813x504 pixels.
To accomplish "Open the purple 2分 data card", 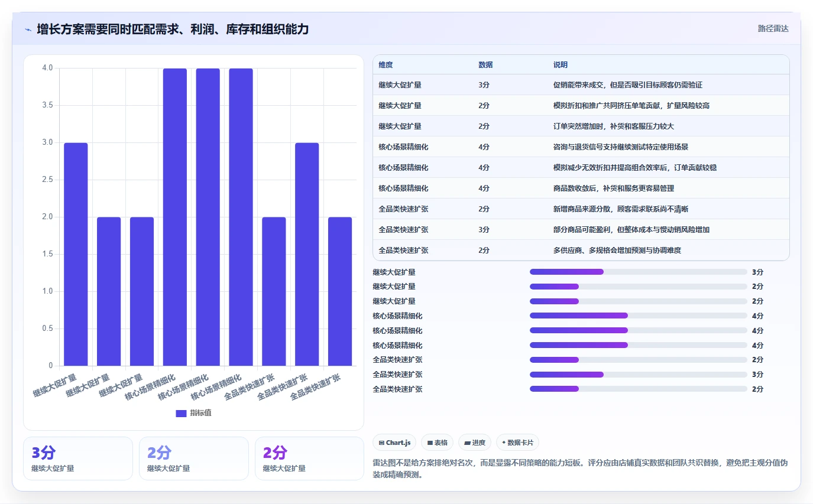I will click(309, 459).
